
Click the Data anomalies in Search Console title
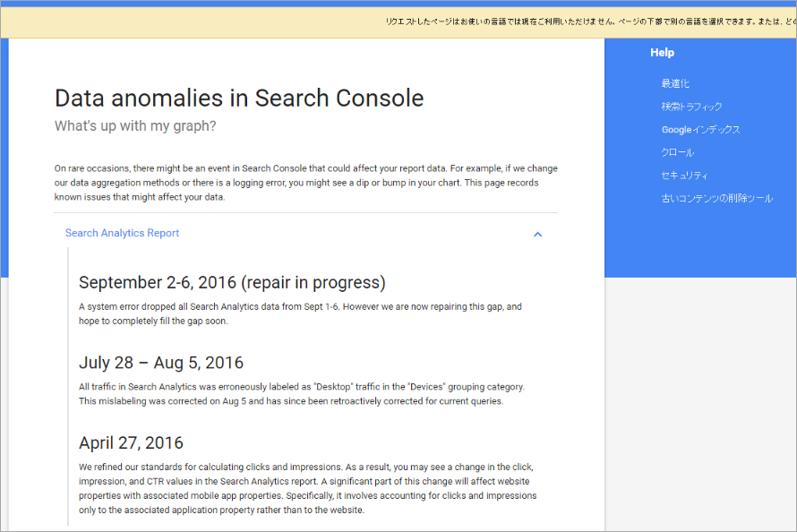[x=239, y=98]
